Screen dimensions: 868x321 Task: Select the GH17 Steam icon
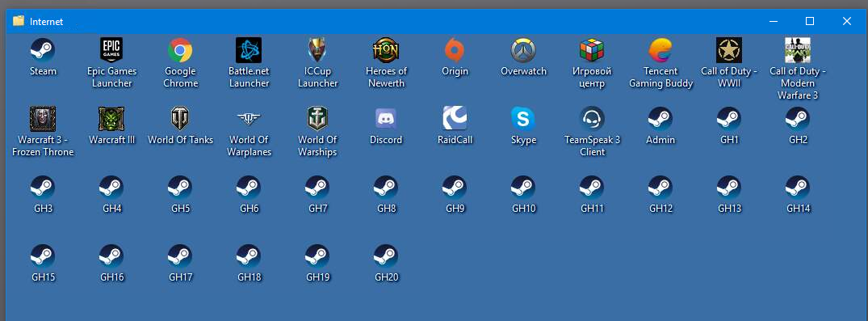180,256
